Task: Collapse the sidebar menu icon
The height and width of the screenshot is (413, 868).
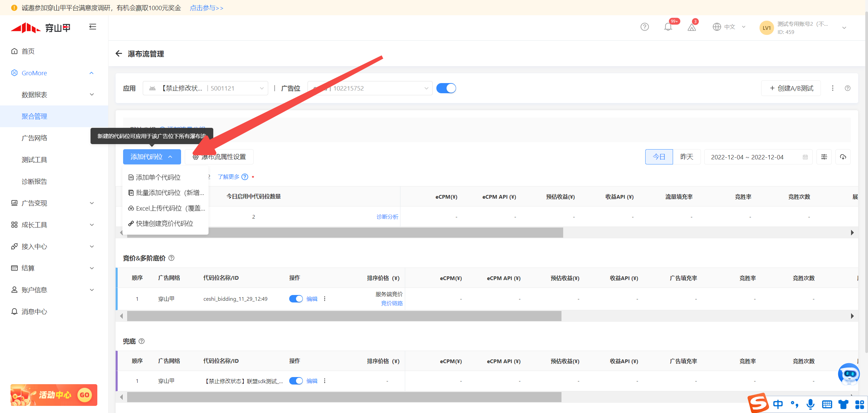Action: [x=93, y=27]
